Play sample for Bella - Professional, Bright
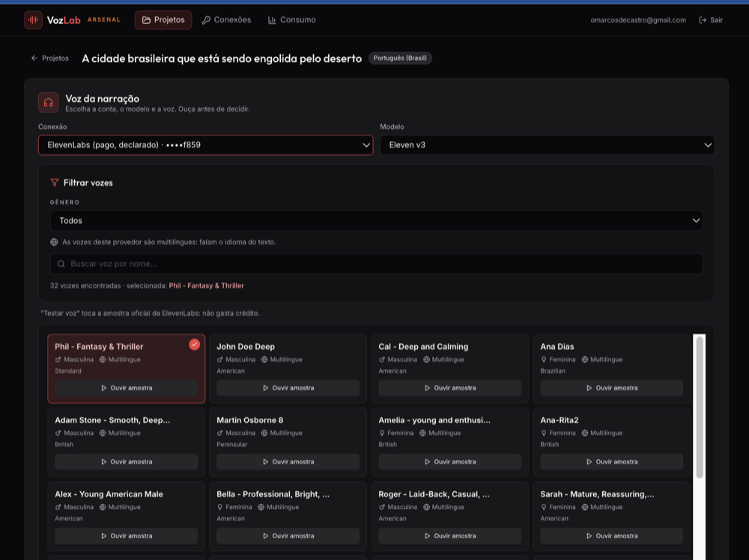 pos(288,535)
